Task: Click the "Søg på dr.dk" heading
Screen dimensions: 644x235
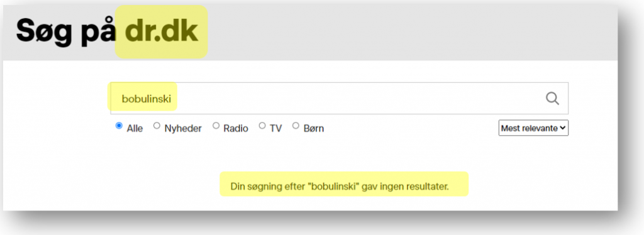Action: (x=108, y=32)
